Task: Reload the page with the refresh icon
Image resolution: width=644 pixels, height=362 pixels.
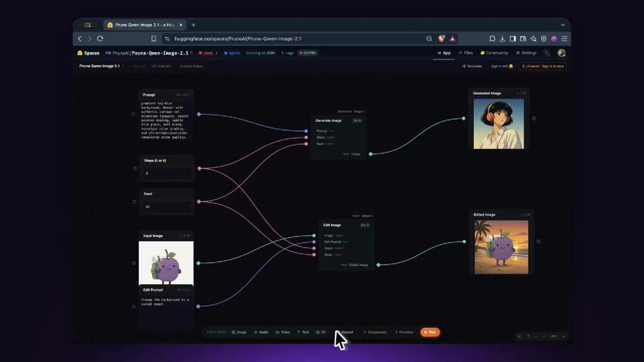Action: point(100,39)
